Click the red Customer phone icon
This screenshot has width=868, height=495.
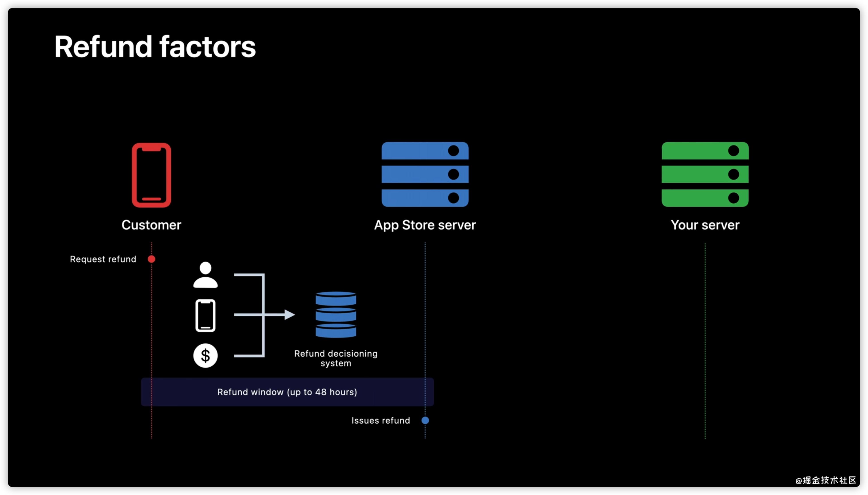pos(151,175)
